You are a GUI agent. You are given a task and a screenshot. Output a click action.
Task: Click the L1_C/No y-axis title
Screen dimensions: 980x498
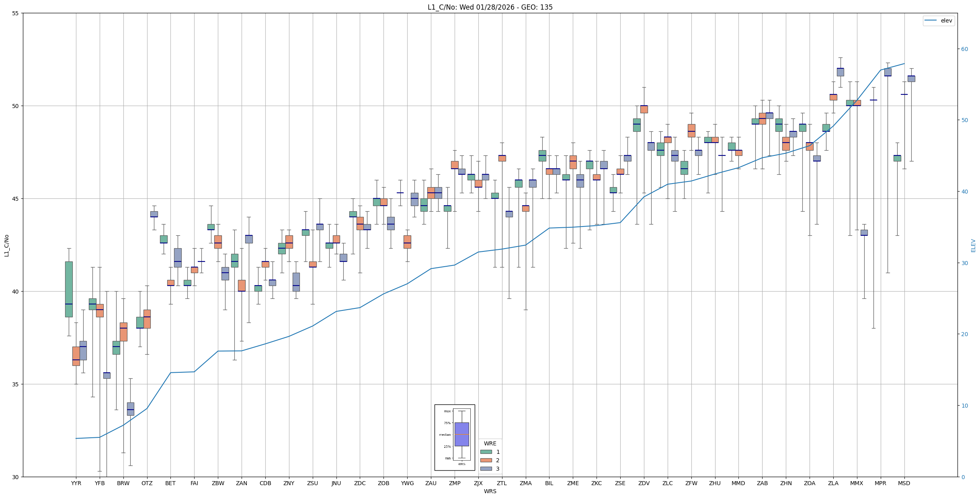point(6,245)
